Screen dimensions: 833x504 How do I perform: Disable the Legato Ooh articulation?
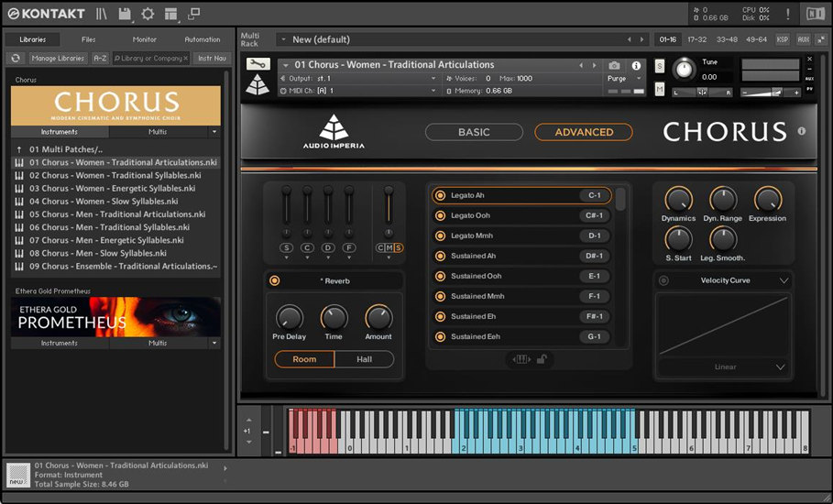(x=440, y=215)
